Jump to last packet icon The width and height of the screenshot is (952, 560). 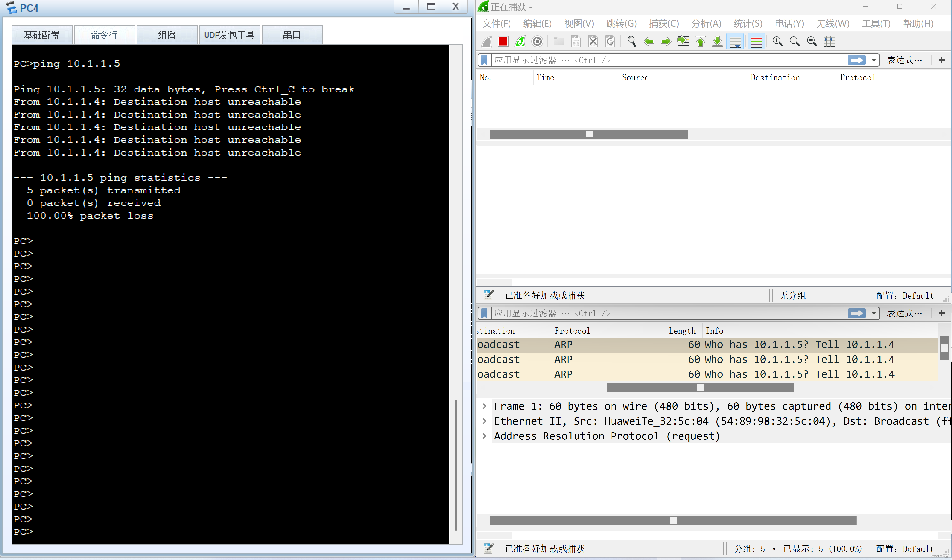coord(717,41)
